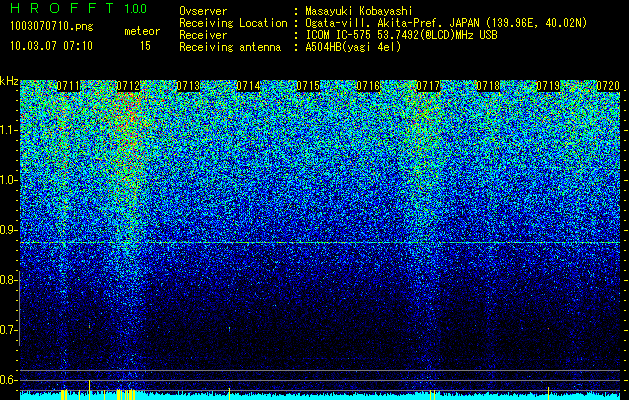Click the 1.0 kHz axis label
Viewport: 629px width, 400px height.
point(8,181)
